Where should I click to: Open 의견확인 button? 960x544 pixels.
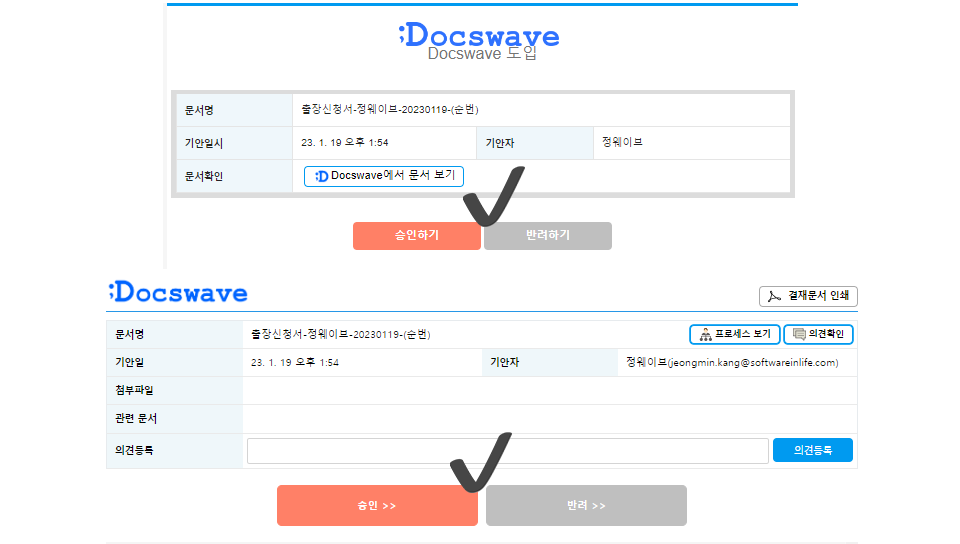pos(819,334)
